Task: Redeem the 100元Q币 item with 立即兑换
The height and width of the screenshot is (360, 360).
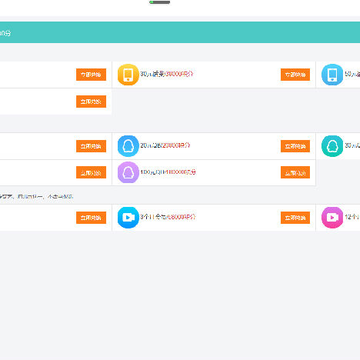Action: tap(295, 172)
